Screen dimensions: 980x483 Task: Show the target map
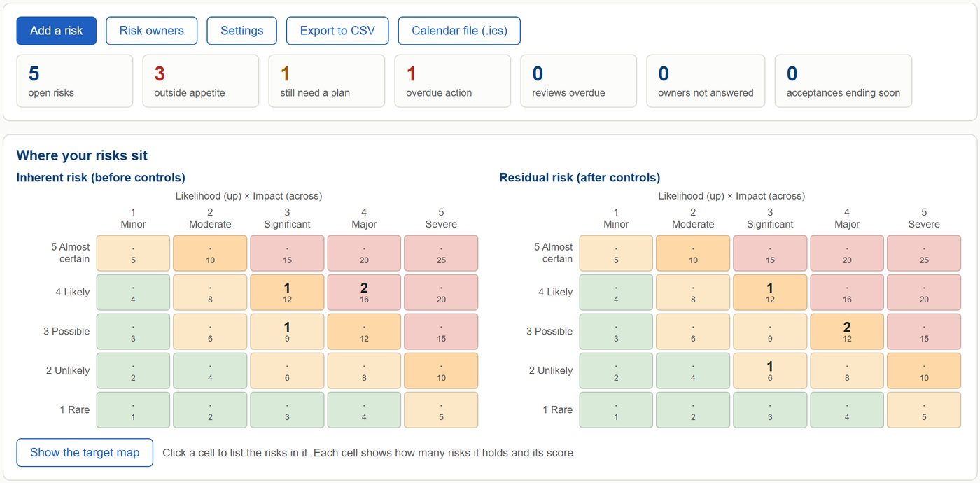(x=85, y=453)
